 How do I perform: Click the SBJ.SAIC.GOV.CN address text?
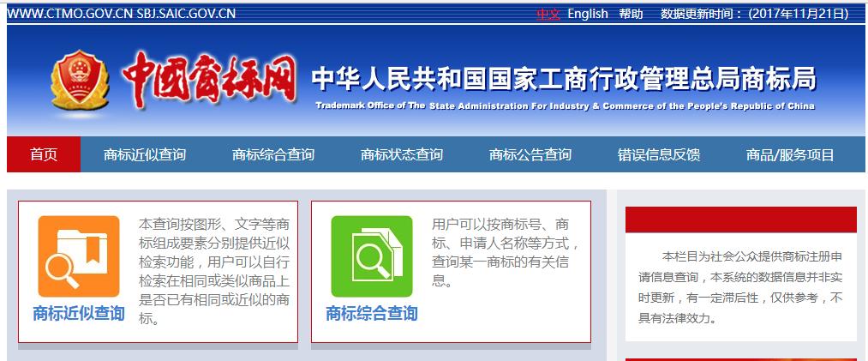pyautogui.click(x=186, y=14)
